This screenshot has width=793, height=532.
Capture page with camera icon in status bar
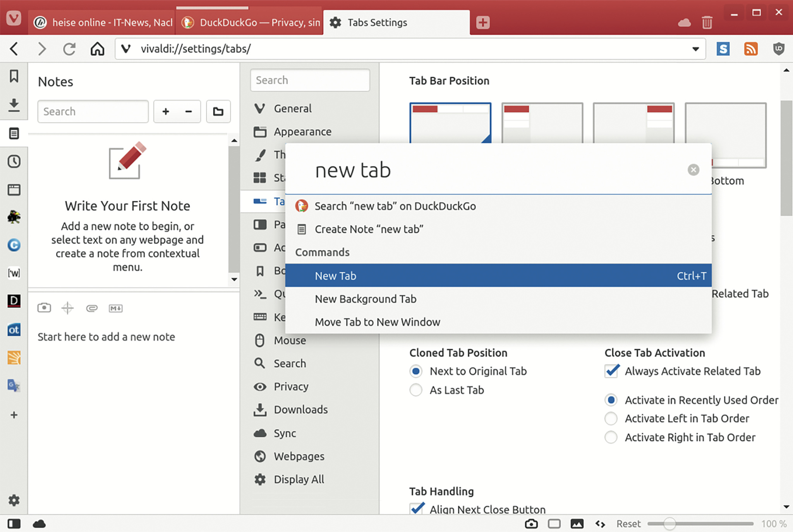pos(531,524)
